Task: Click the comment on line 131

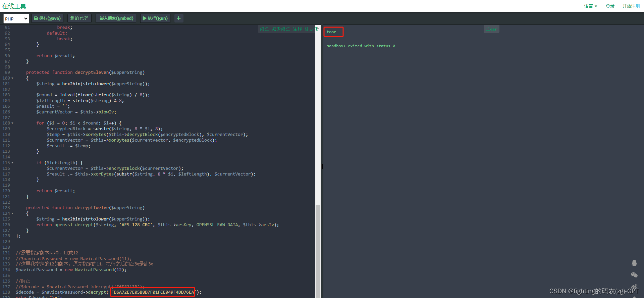Action: click(47, 253)
